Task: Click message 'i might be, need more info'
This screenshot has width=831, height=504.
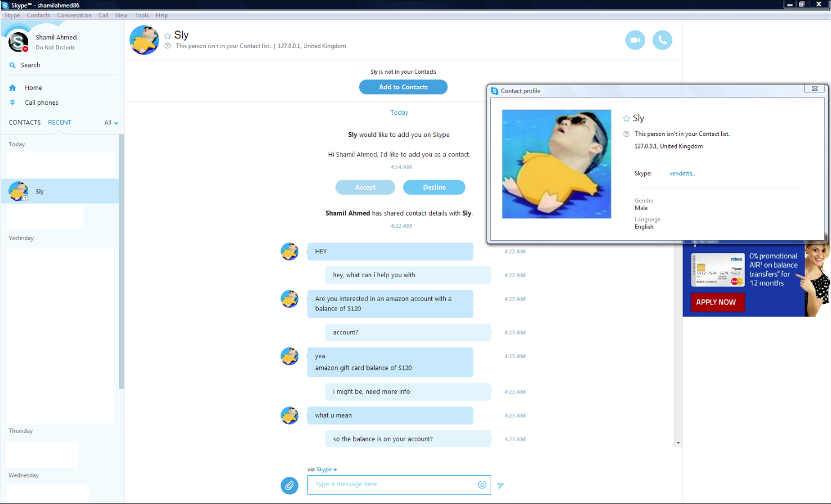Action: 408,392
